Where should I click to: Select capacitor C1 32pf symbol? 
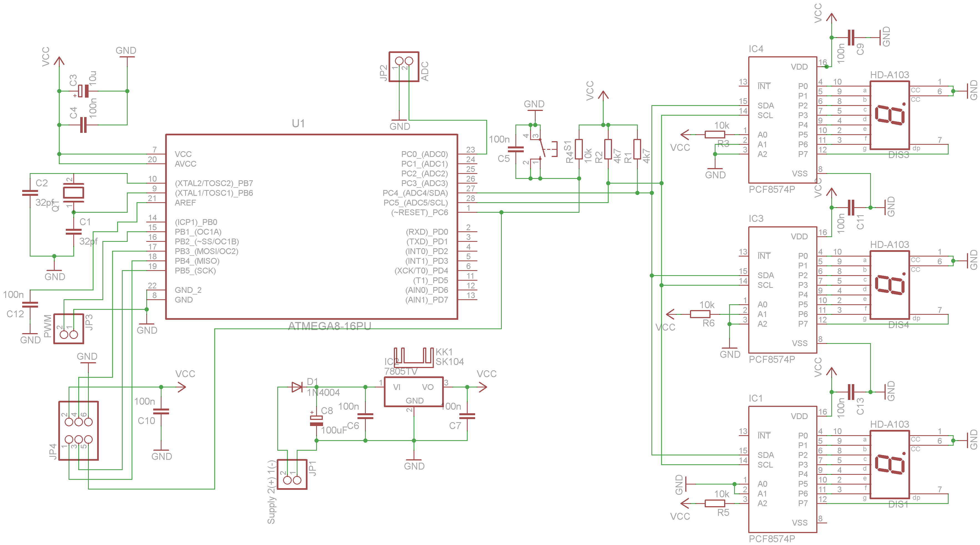point(74,232)
